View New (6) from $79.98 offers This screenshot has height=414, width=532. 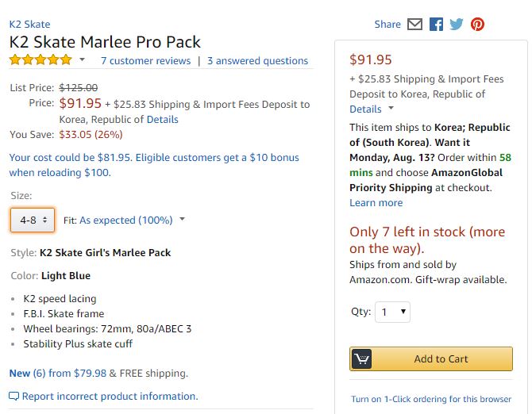(58, 373)
